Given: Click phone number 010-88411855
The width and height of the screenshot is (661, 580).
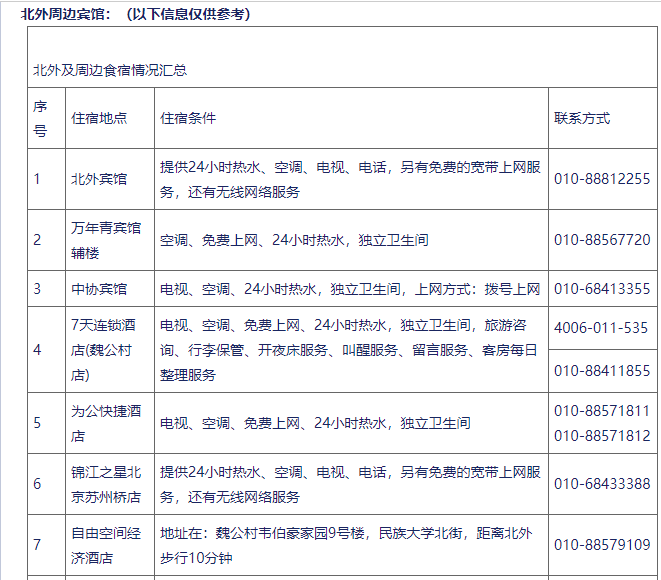Looking at the screenshot, I should click(602, 371).
